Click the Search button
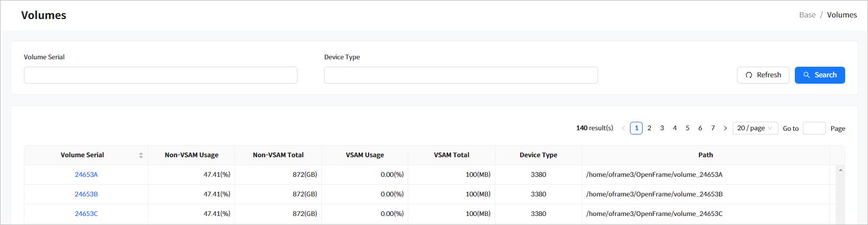Image resolution: width=868 pixels, height=225 pixels. pyautogui.click(x=819, y=75)
